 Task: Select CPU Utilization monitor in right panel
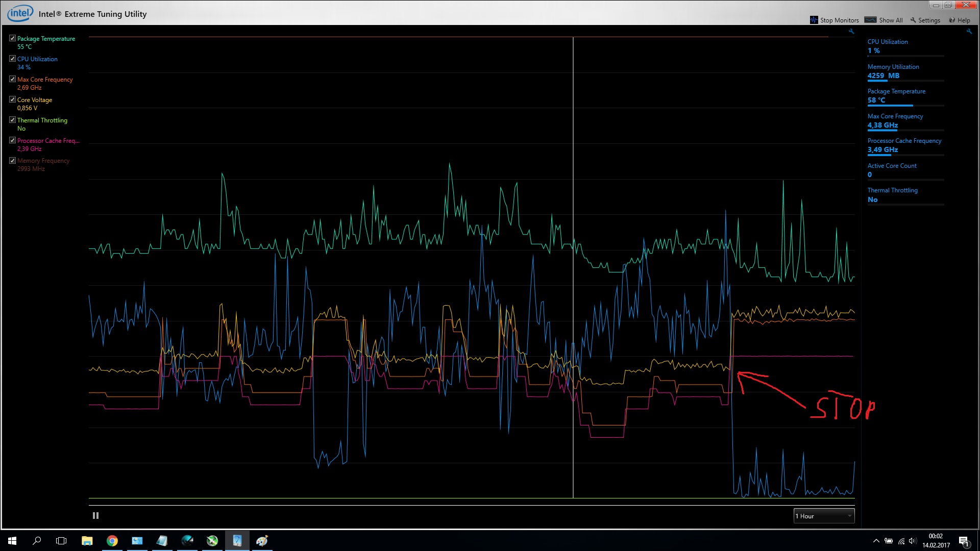pyautogui.click(x=905, y=46)
